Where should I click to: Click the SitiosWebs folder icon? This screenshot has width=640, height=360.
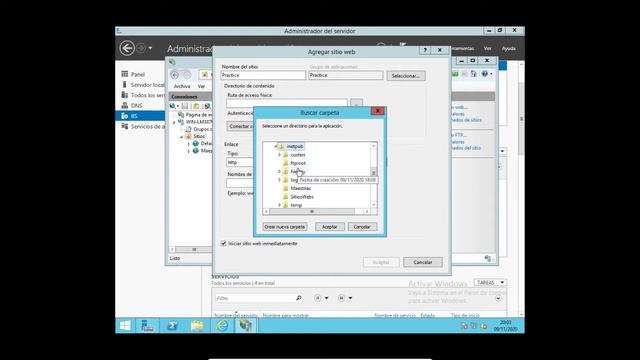pos(286,197)
